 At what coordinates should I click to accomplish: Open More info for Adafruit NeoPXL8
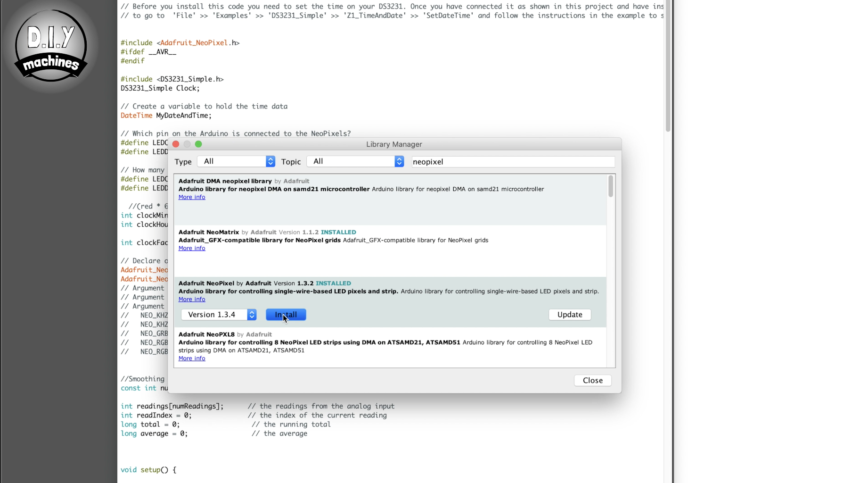tap(192, 358)
